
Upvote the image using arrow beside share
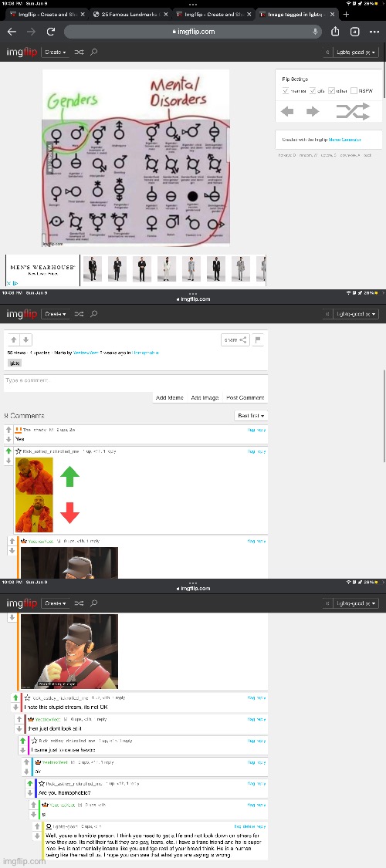pos(15,340)
